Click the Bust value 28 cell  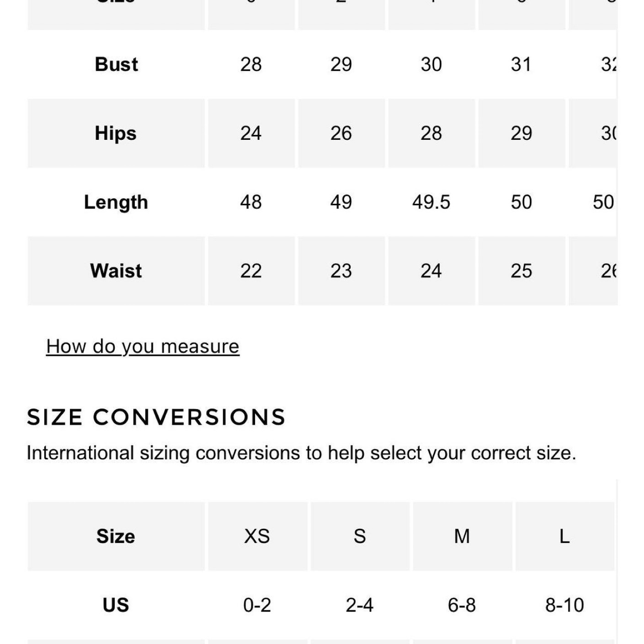251,64
